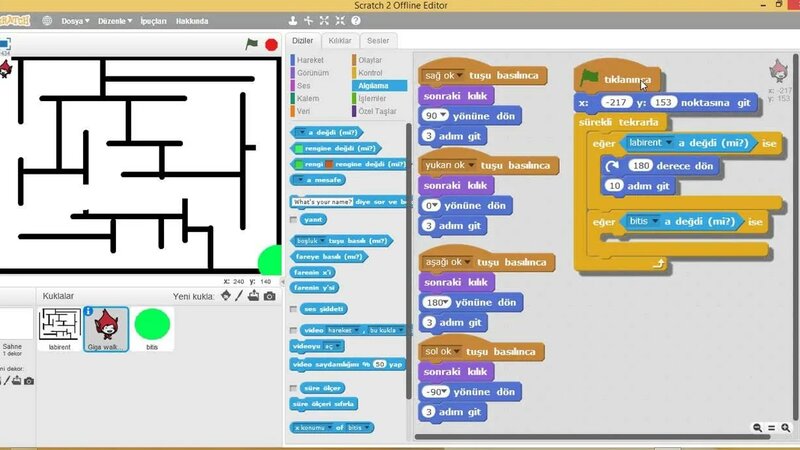This screenshot has width=800, height=450.
Task: Click the 153 y value field
Action: [663, 103]
